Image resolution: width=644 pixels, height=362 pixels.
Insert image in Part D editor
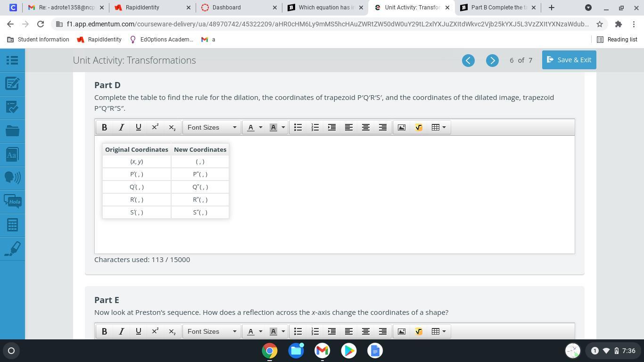click(402, 127)
